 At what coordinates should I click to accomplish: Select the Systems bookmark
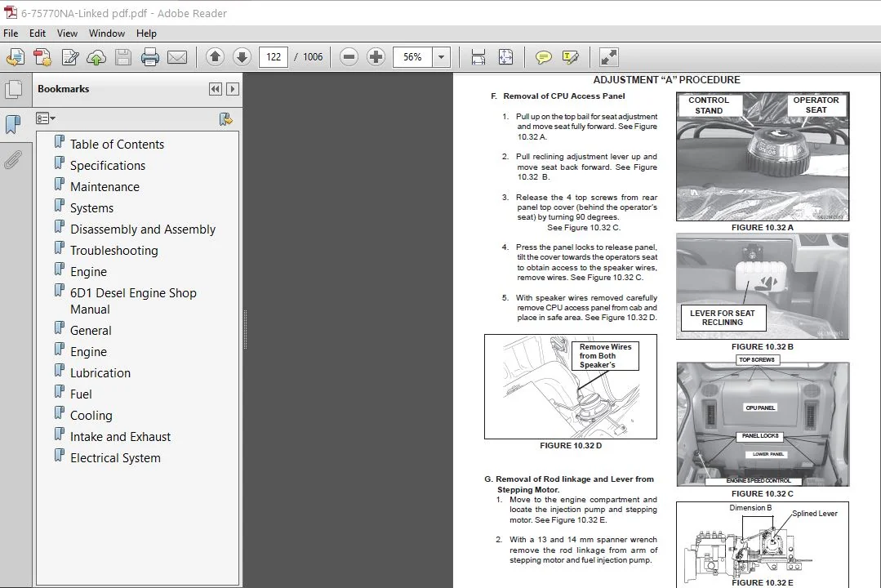coord(91,208)
